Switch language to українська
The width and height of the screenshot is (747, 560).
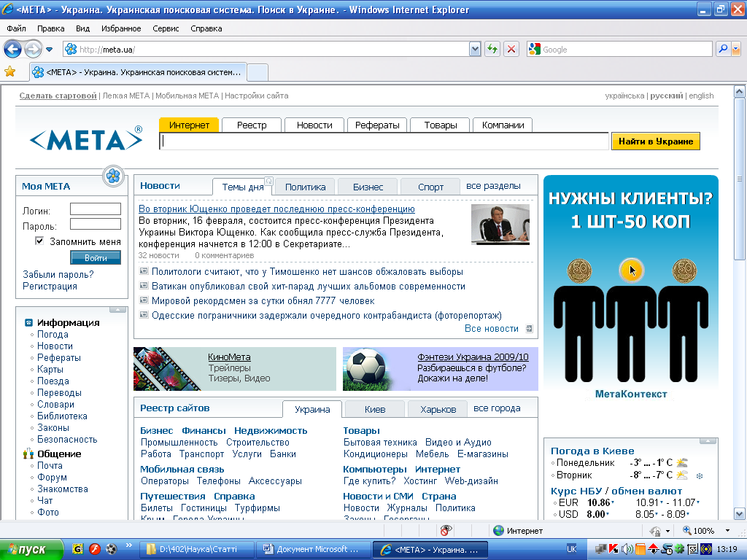[x=624, y=96]
